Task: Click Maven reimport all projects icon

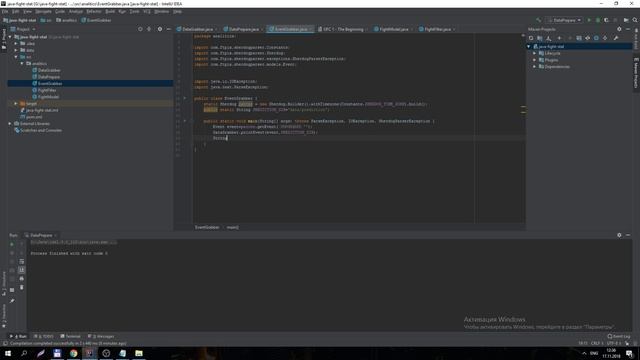Action: (531, 38)
